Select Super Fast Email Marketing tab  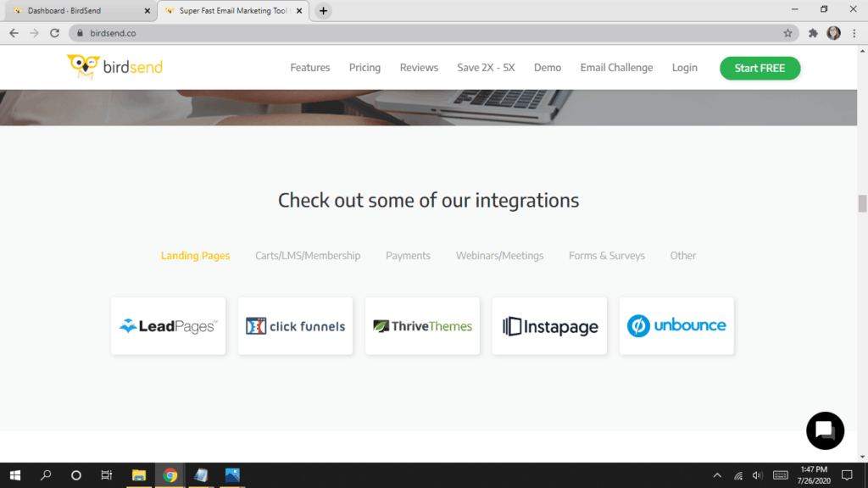pyautogui.click(x=233, y=10)
